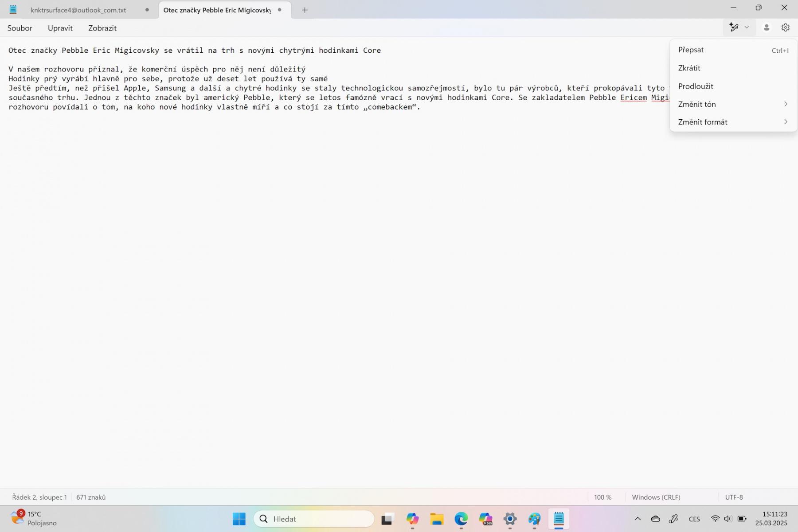The image size is (798, 532).
Task: Select the Otec značky Pebble tab
Action: 217,10
